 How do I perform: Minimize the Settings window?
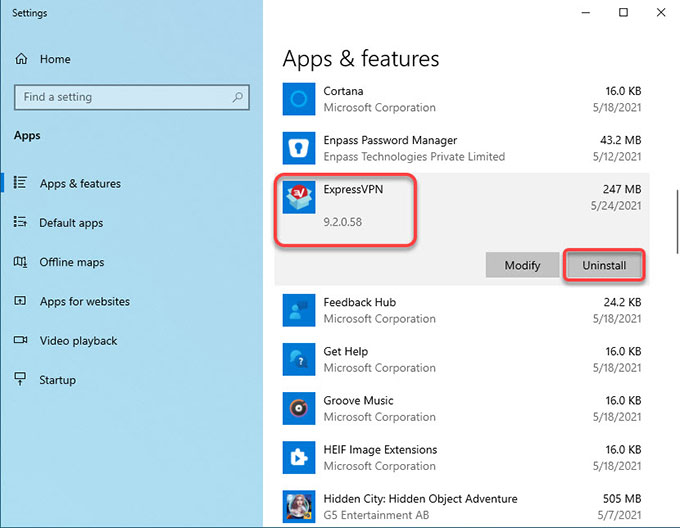[585, 13]
